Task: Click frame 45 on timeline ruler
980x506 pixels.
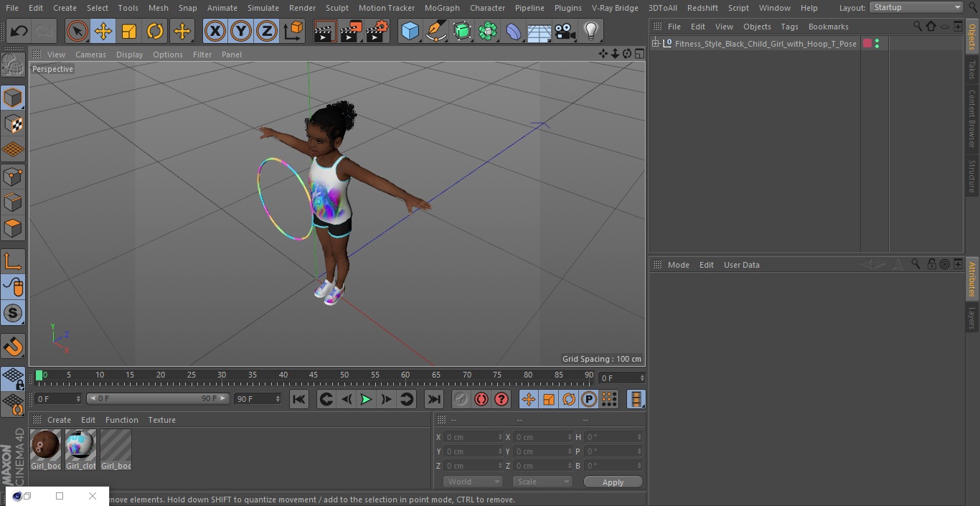Action: click(x=314, y=376)
